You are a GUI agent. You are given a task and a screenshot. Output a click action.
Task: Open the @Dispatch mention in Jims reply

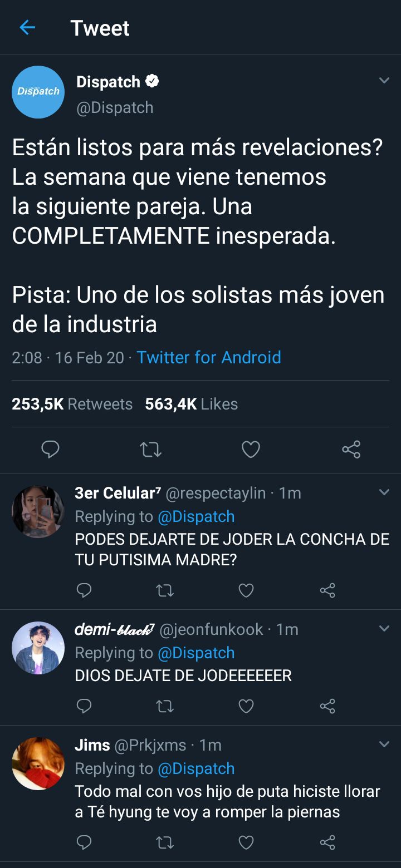196,768
